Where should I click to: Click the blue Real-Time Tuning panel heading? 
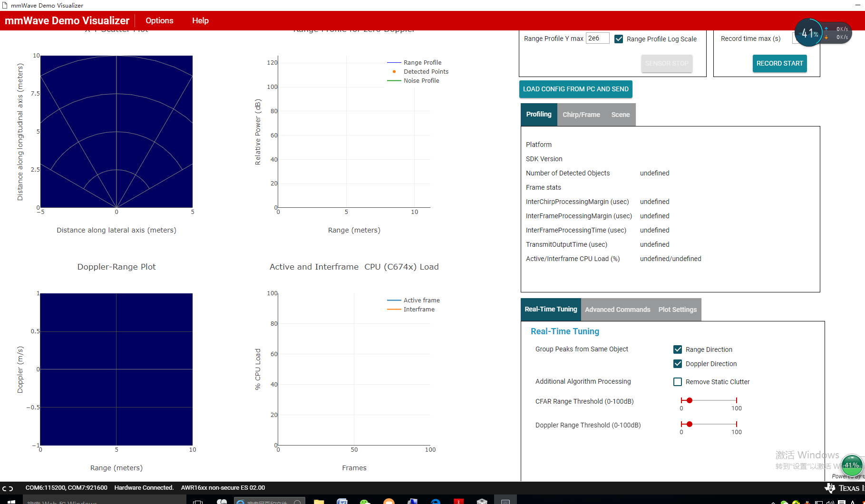click(x=565, y=331)
